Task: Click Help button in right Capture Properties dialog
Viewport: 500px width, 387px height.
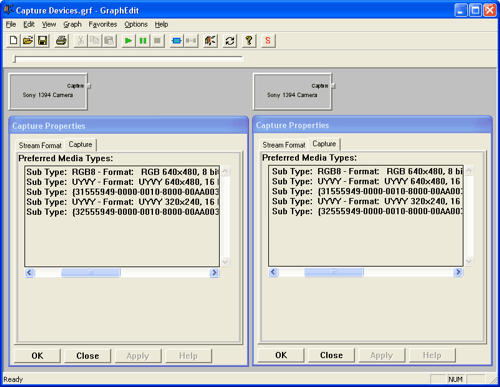Action: 432,355
